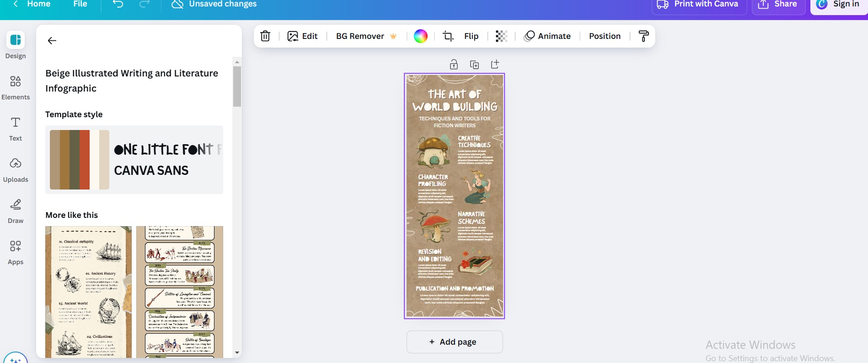The height and width of the screenshot is (363, 868).
Task: Open Print with Canva
Action: [x=699, y=5]
